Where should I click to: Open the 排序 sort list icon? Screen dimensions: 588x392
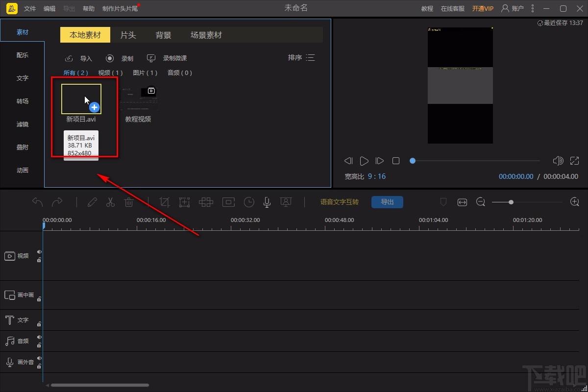(x=310, y=58)
